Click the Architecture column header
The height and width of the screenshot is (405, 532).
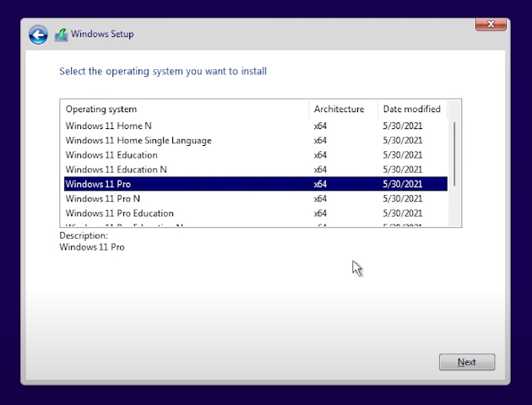tap(344, 109)
